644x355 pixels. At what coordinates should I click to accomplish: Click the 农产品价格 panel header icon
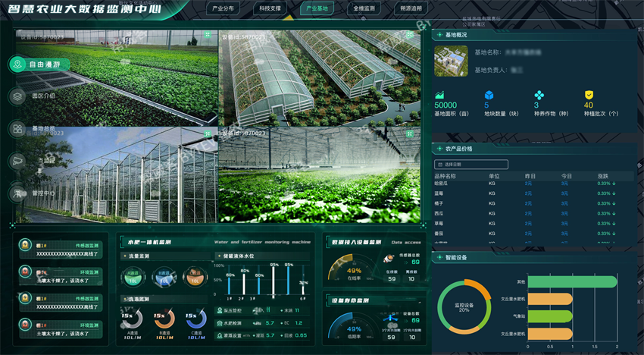[x=439, y=149]
